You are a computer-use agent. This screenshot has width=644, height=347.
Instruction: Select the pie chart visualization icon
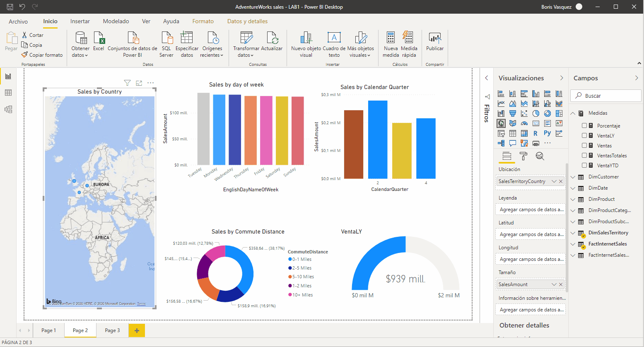pos(536,113)
